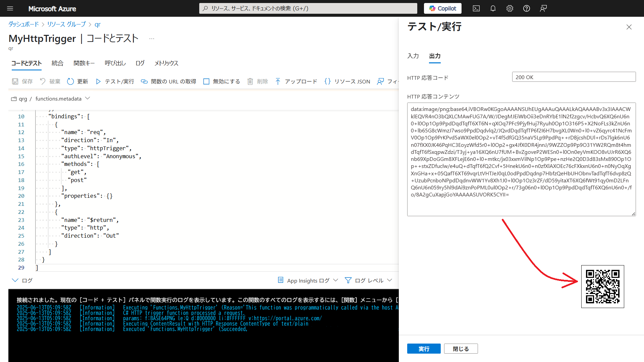
Task: Click the "Executed 'Functions.MyHttpTrigger'" log line
Action: (132, 329)
